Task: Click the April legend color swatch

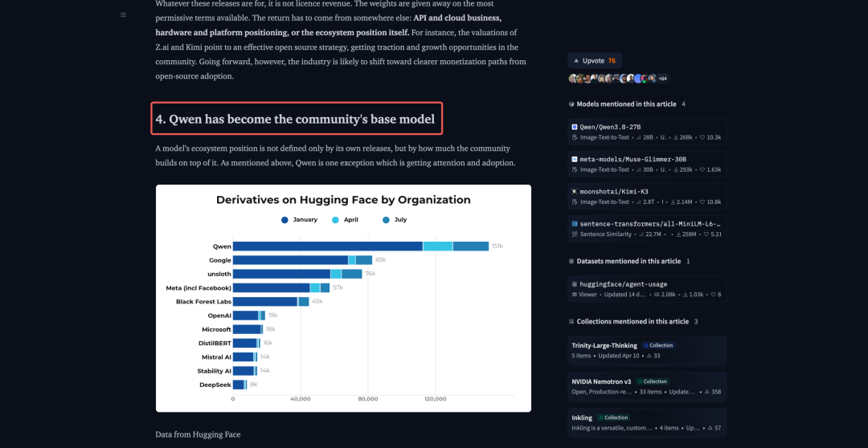Action: [x=335, y=220]
